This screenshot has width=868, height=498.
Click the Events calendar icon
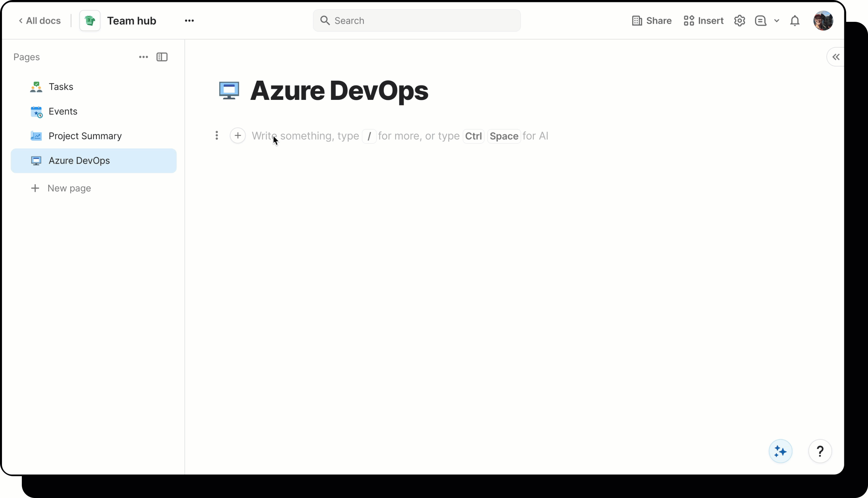[x=37, y=111]
